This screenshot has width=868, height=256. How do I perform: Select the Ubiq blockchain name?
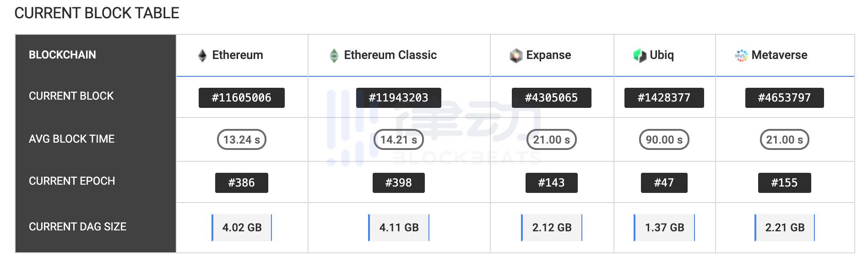[662, 55]
